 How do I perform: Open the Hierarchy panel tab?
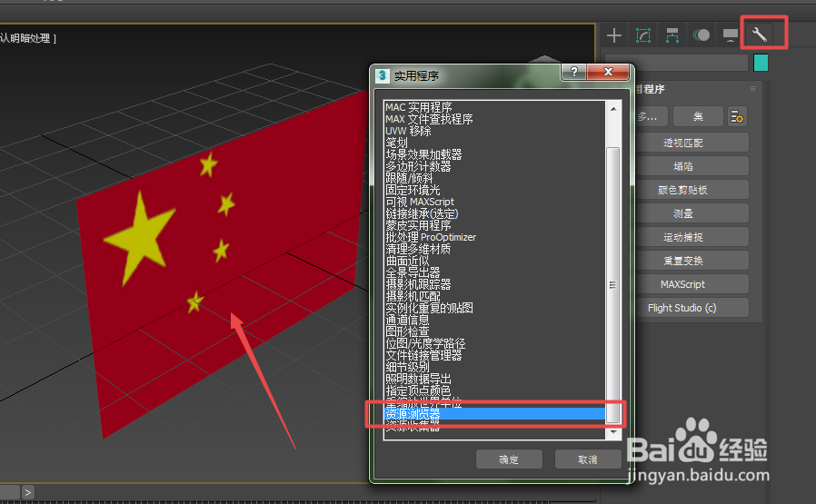click(x=672, y=35)
